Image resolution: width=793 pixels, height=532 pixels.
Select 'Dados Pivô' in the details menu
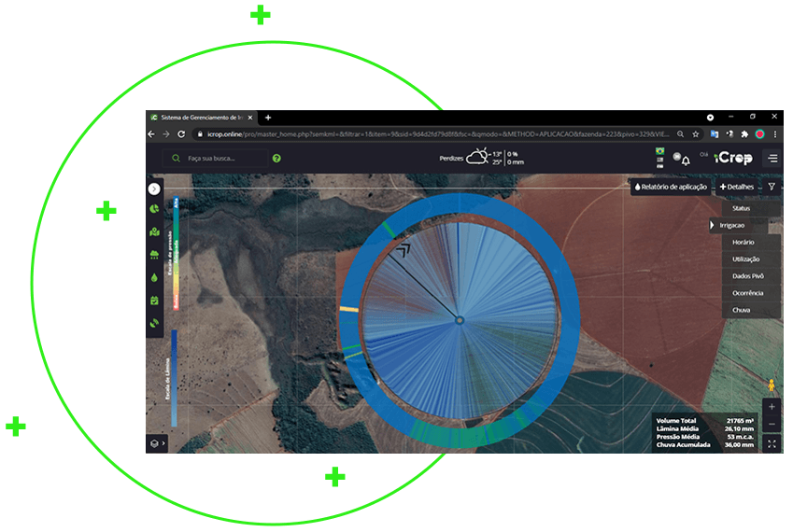[751, 276]
